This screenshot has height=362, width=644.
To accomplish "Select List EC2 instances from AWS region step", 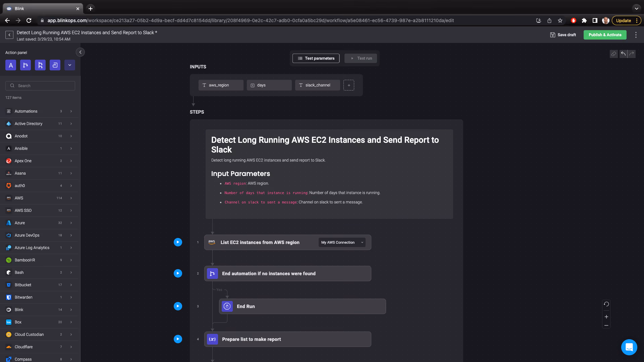I will (x=287, y=242).
